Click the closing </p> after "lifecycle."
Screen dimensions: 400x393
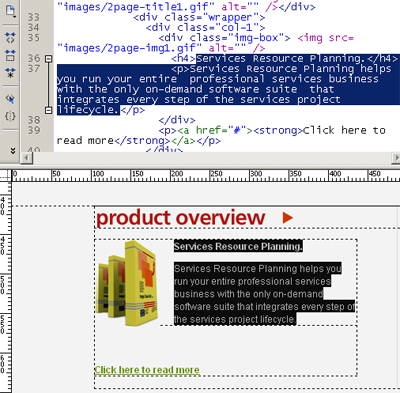(132, 110)
